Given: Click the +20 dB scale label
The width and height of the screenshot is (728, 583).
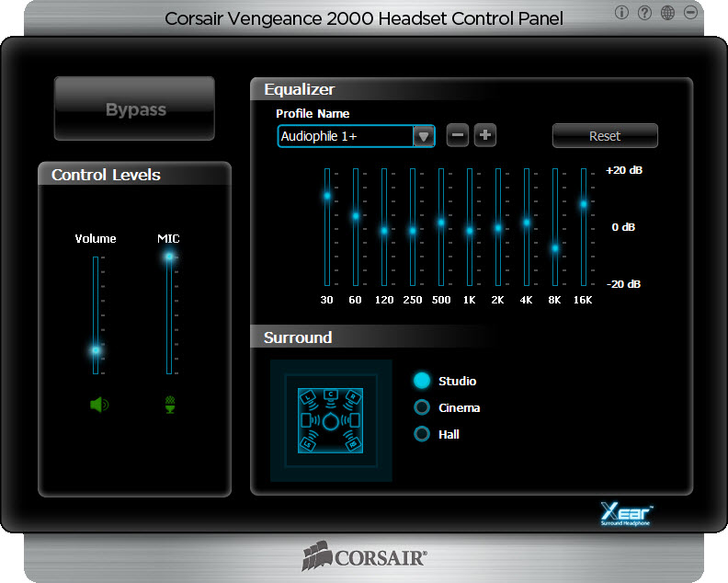Looking at the screenshot, I should pyautogui.click(x=624, y=170).
